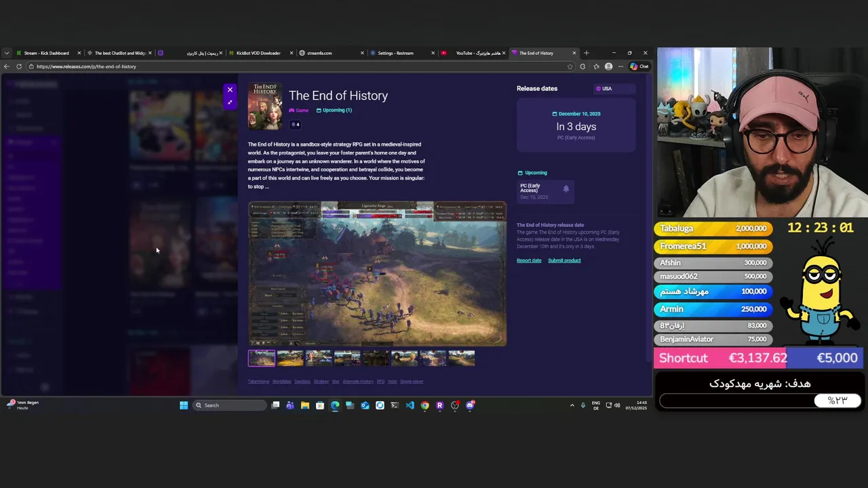
Task: Open Microsoft Teams from the taskbar
Action: [290, 405]
